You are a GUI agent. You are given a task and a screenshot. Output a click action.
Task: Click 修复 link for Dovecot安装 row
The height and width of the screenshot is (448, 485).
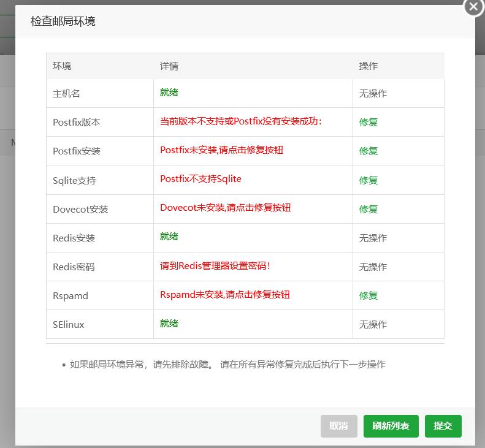(x=368, y=210)
